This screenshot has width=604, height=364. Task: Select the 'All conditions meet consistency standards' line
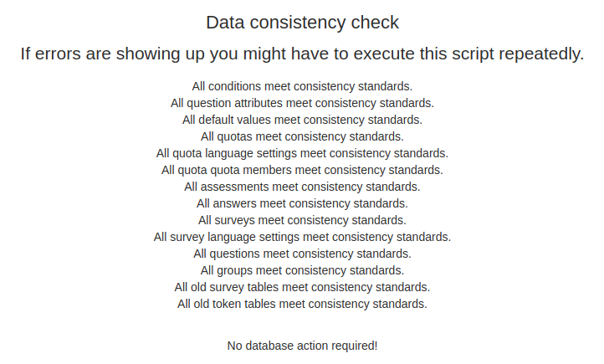pyautogui.click(x=302, y=86)
